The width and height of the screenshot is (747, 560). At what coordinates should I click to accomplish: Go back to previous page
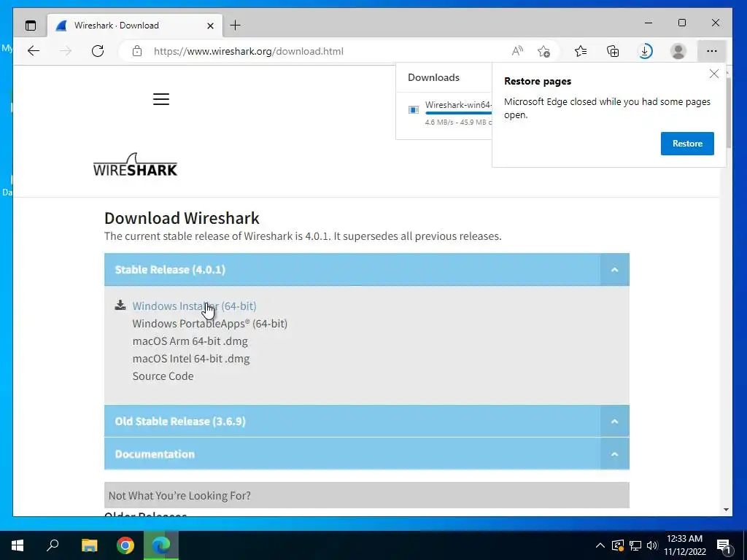[34, 51]
